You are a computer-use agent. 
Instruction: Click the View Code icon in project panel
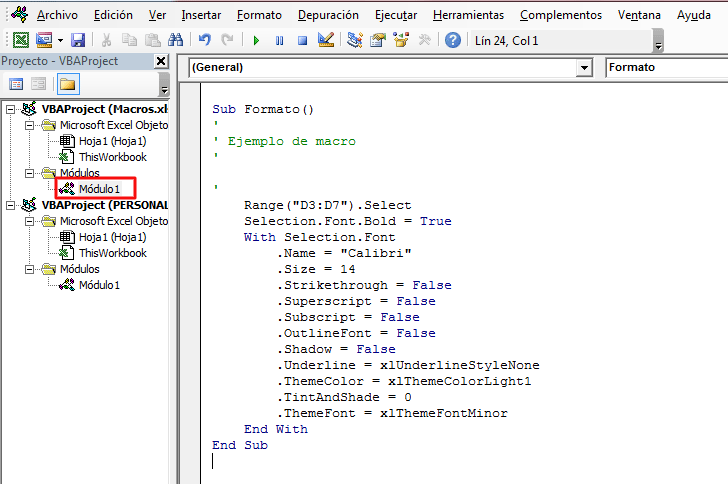[x=16, y=84]
